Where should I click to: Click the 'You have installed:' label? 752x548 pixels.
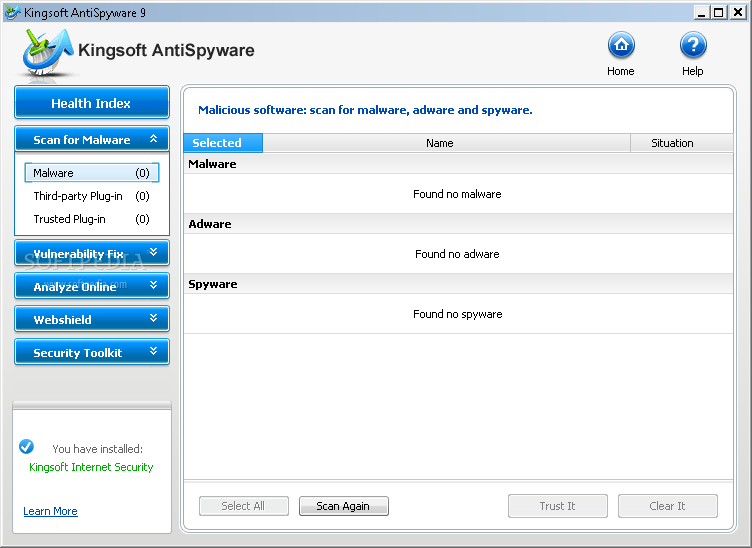coord(97,449)
